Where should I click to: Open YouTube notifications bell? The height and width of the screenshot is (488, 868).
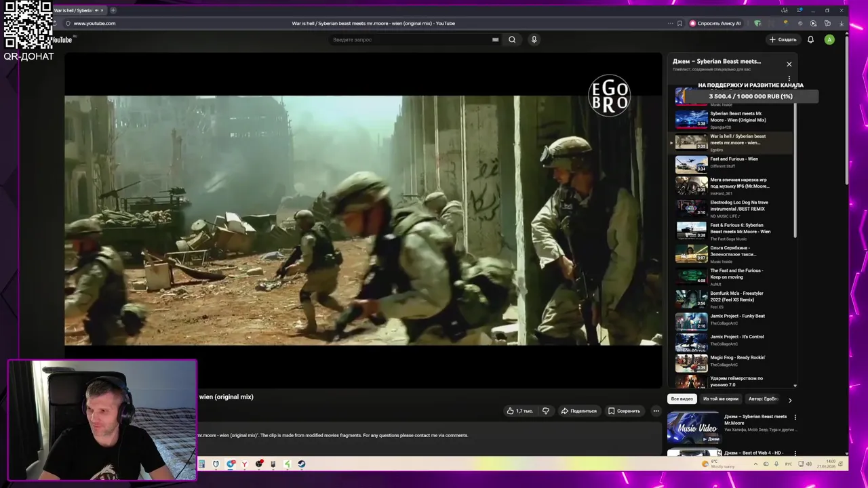pyautogui.click(x=810, y=39)
